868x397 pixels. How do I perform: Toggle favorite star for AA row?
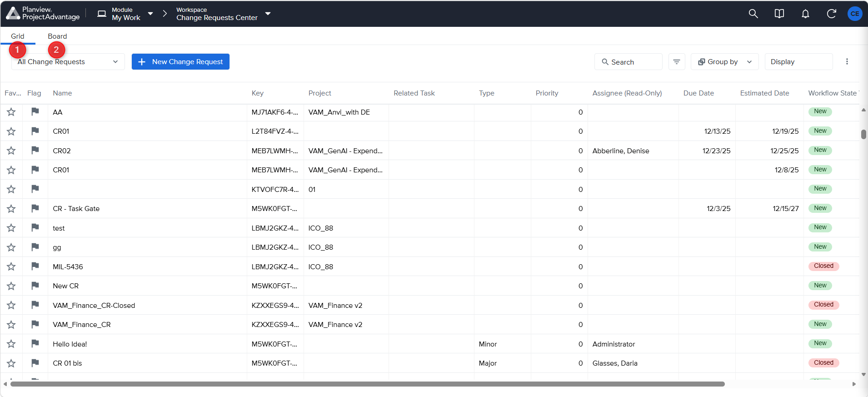point(11,112)
